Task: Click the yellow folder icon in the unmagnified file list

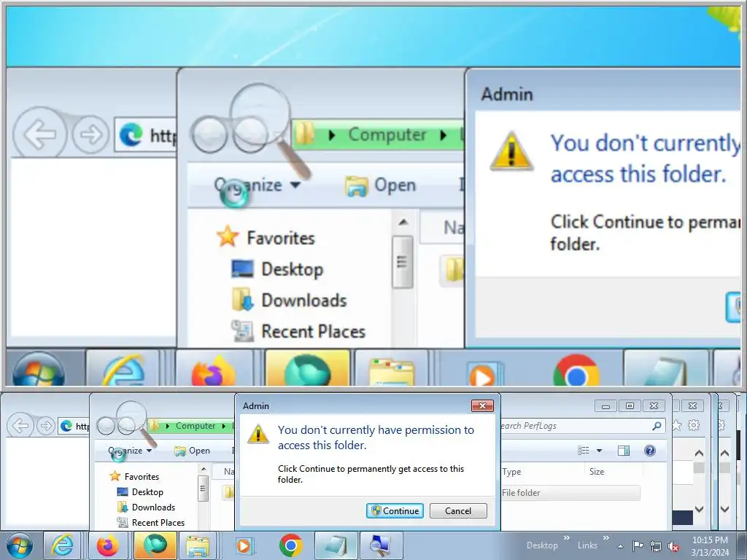Action: coord(228,492)
